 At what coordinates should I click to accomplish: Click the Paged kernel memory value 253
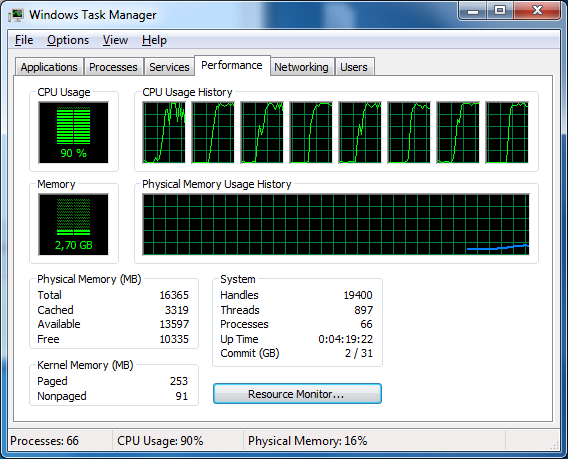[179, 381]
